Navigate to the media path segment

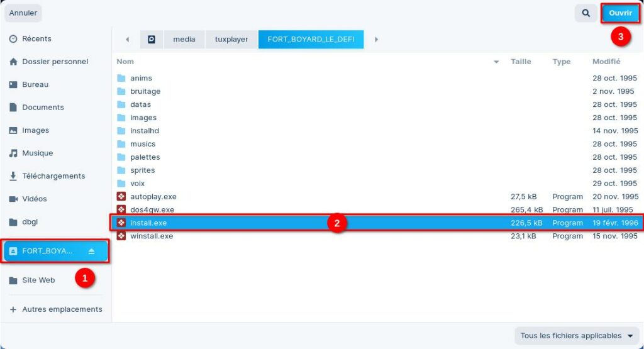[x=184, y=39]
